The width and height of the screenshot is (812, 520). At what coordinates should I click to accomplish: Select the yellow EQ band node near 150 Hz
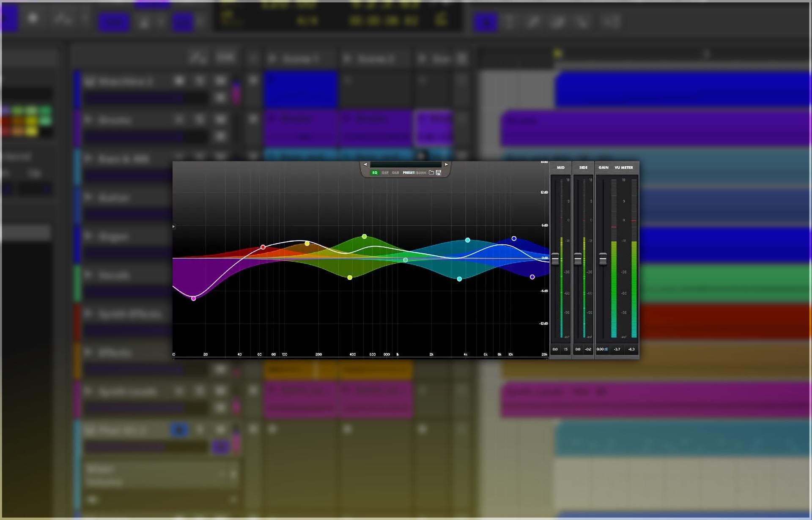(307, 244)
